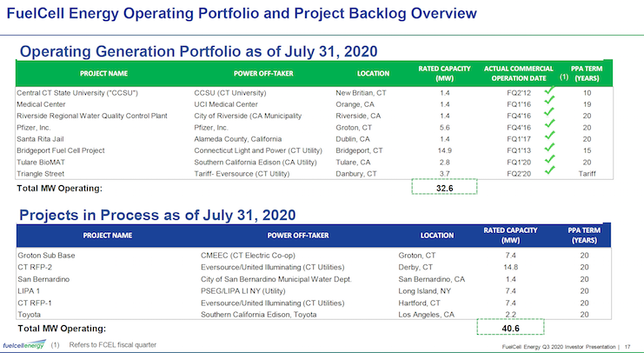This screenshot has width=644, height=353.
Task: Click green checkmark in Santa Rita Jail row
Action: coord(549,135)
